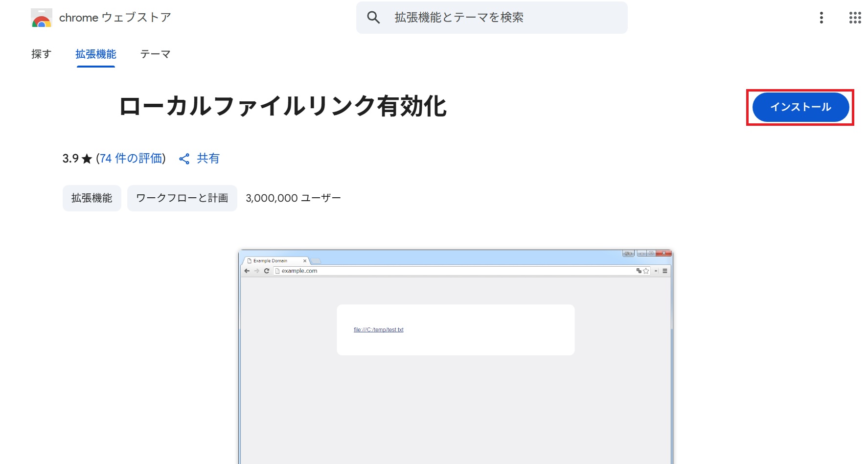This screenshot has width=868, height=464.
Task: Open the 74 件の評価 reviews link
Action: click(131, 159)
